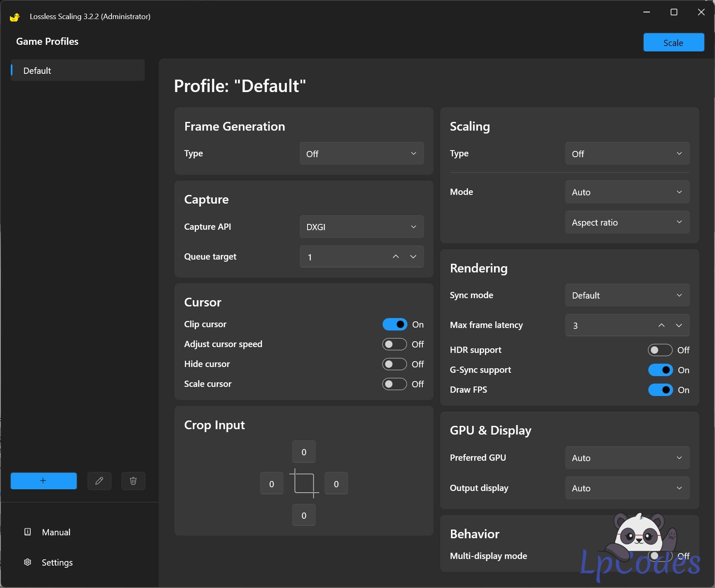Expand the Aspect ratio dropdown
Viewport: 715px width, 588px height.
(x=627, y=222)
